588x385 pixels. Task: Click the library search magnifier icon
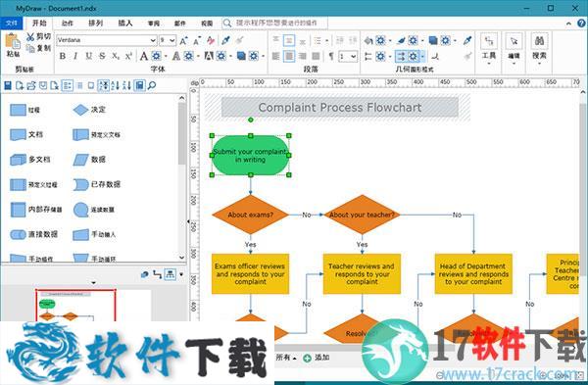(x=152, y=85)
